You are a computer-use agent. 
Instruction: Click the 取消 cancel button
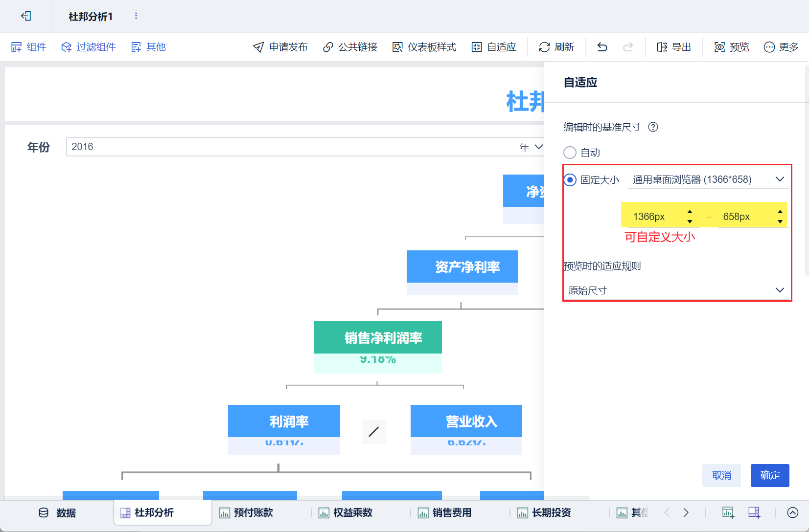pyautogui.click(x=721, y=475)
